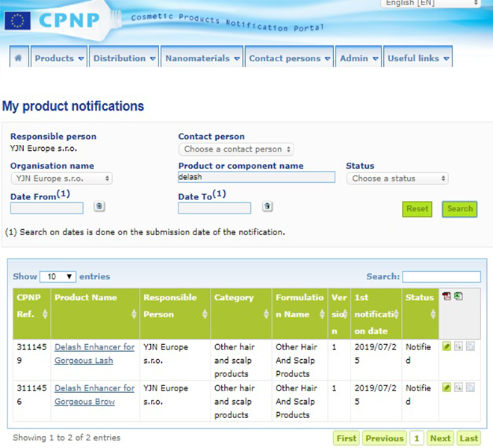Export results as PDF
493x448 pixels.
click(446, 296)
